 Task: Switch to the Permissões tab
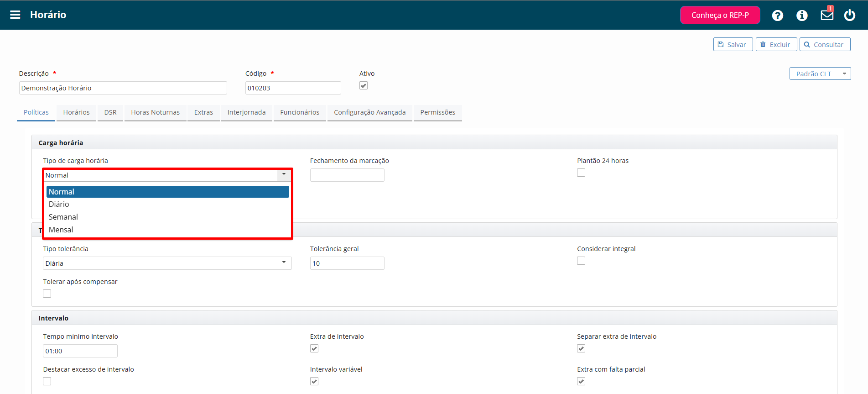(x=438, y=112)
